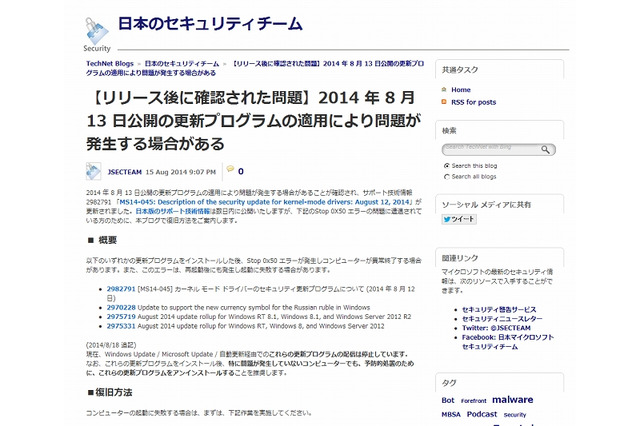
Task: Select Search all blogs radio button
Action: pos(447,177)
